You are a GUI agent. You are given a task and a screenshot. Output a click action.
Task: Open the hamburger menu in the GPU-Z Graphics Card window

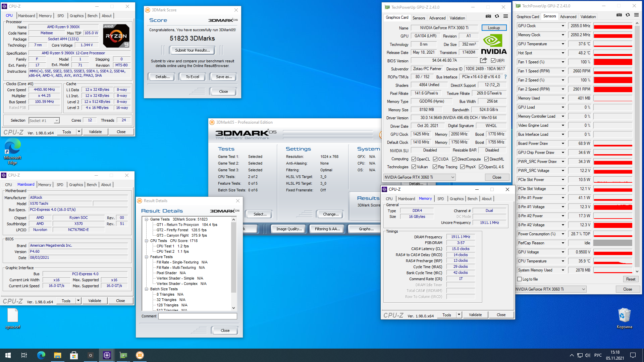coord(505,16)
